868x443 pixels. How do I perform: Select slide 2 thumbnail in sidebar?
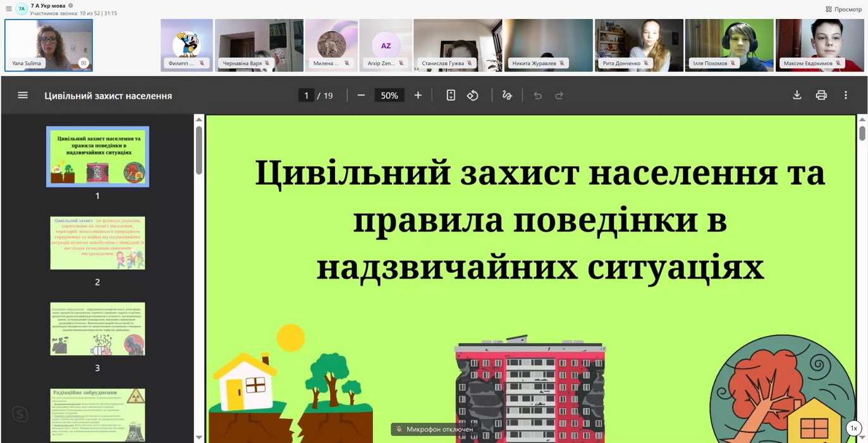[97, 243]
